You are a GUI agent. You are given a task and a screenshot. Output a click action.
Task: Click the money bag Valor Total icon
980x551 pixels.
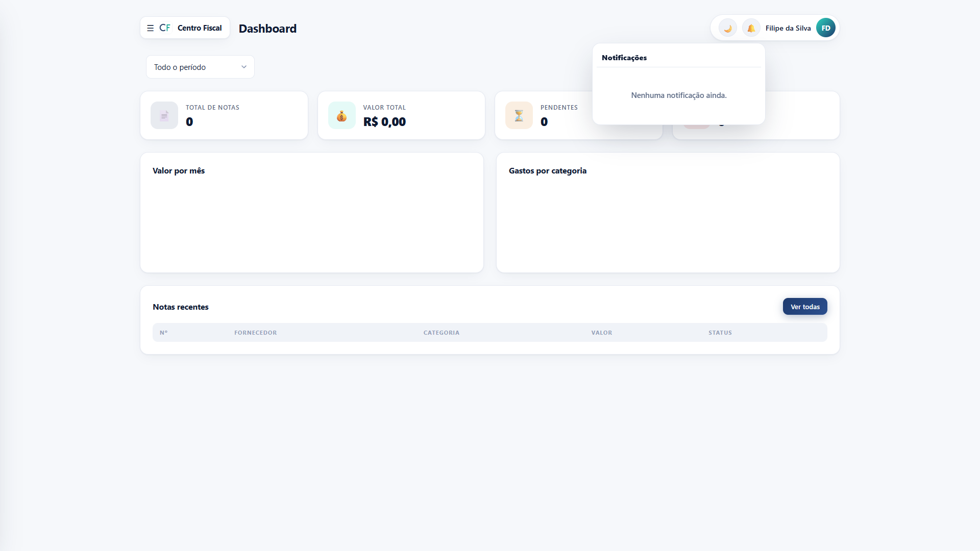(x=341, y=115)
